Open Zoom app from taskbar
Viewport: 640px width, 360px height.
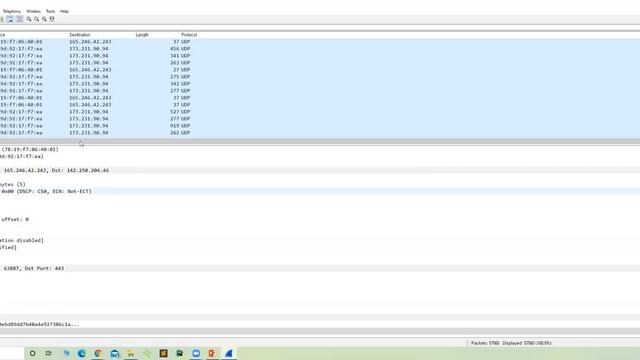point(196,353)
